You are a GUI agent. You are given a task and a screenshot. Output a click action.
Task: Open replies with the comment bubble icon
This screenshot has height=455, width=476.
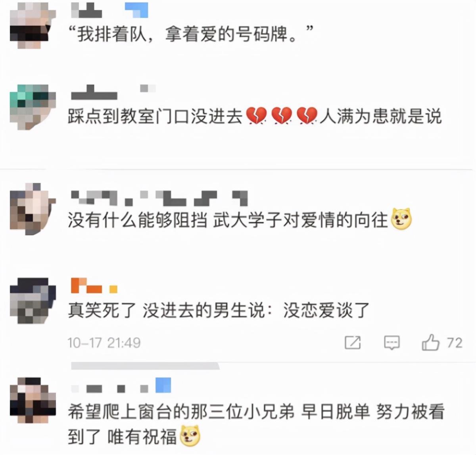click(392, 343)
